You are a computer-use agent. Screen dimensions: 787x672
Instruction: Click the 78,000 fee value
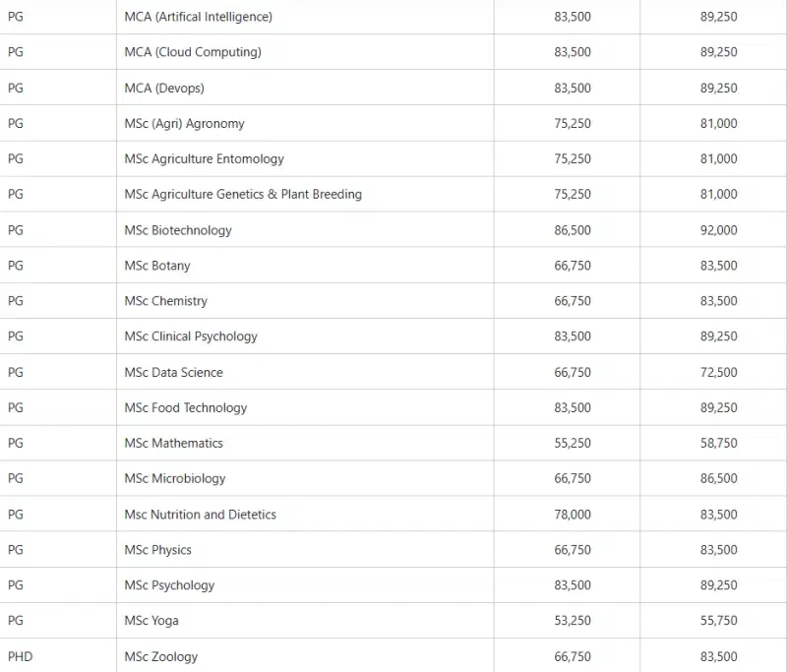tap(573, 515)
